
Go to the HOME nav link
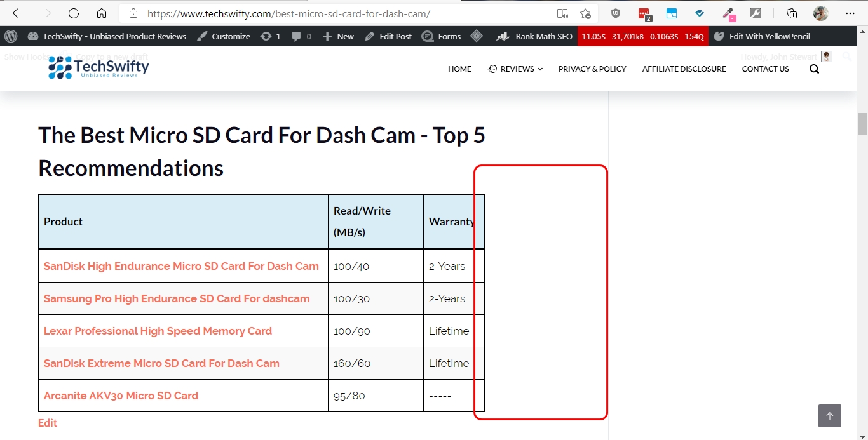[x=459, y=69]
